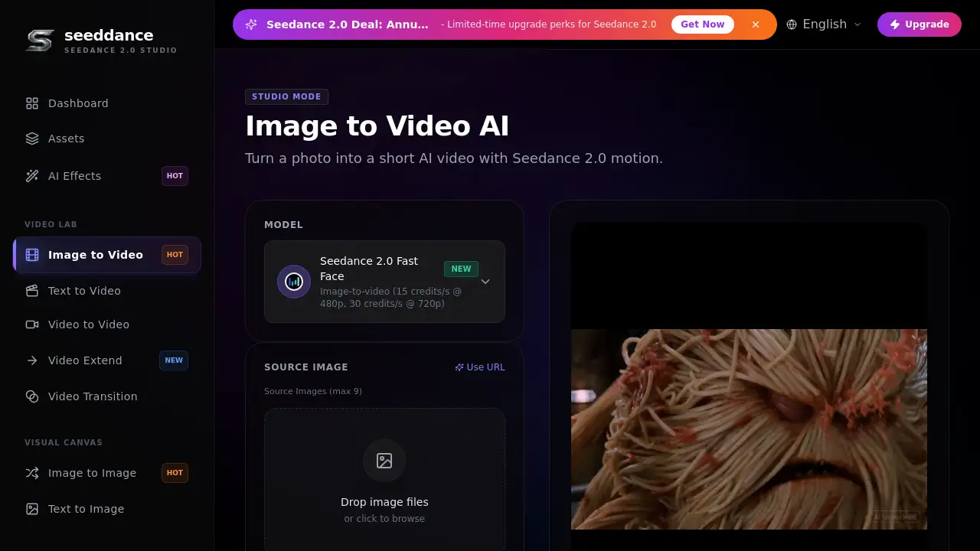Click the HOT badge next to Image to Image

click(175, 473)
